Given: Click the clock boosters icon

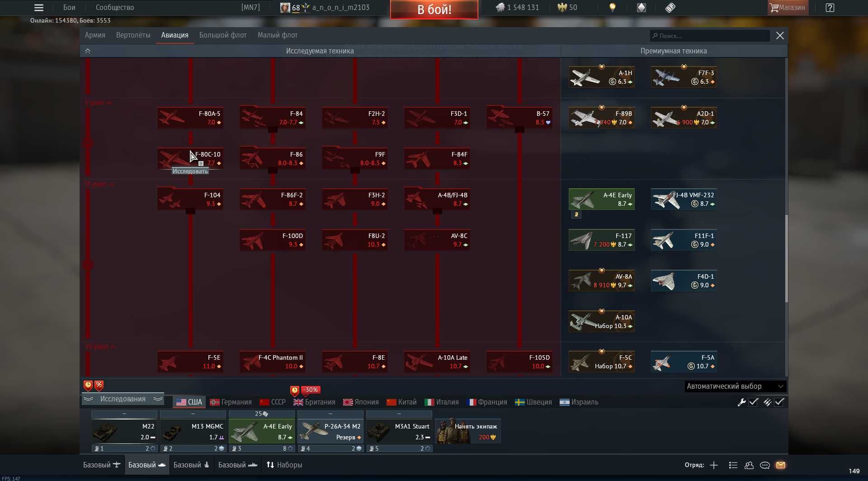Looking at the screenshot, I should pyautogui.click(x=88, y=386).
